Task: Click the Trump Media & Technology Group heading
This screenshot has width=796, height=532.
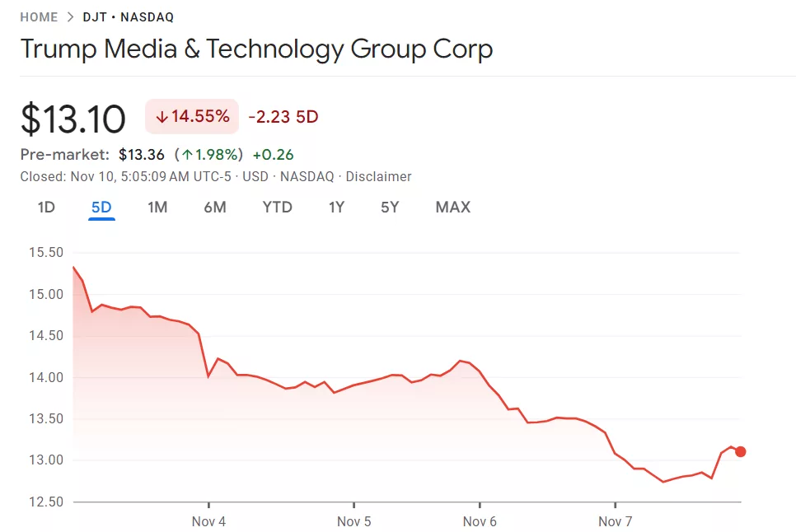Action: (x=256, y=49)
